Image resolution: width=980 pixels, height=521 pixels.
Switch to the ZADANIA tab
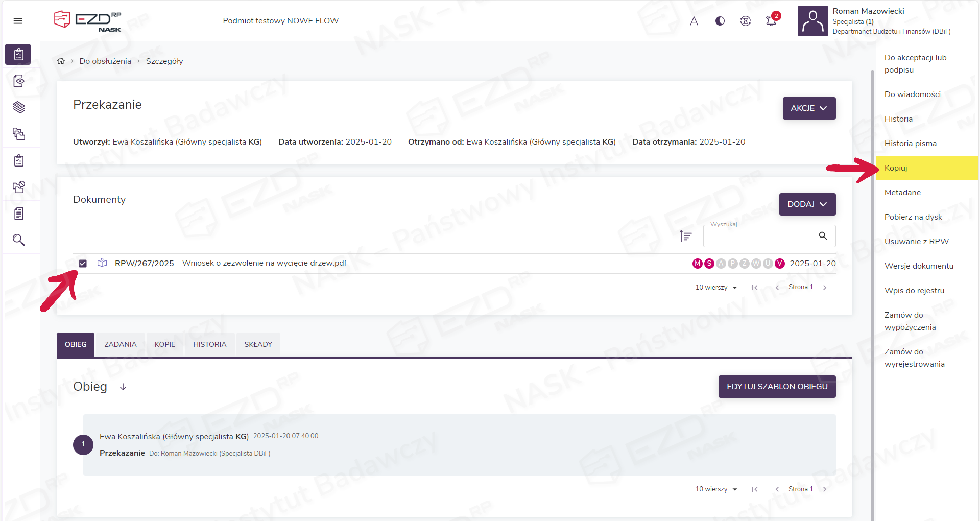pos(121,344)
